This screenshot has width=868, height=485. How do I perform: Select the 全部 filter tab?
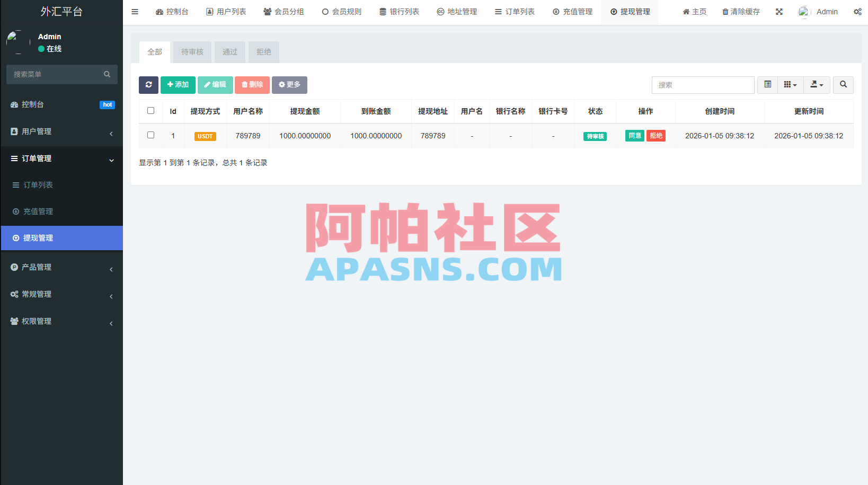pyautogui.click(x=155, y=52)
